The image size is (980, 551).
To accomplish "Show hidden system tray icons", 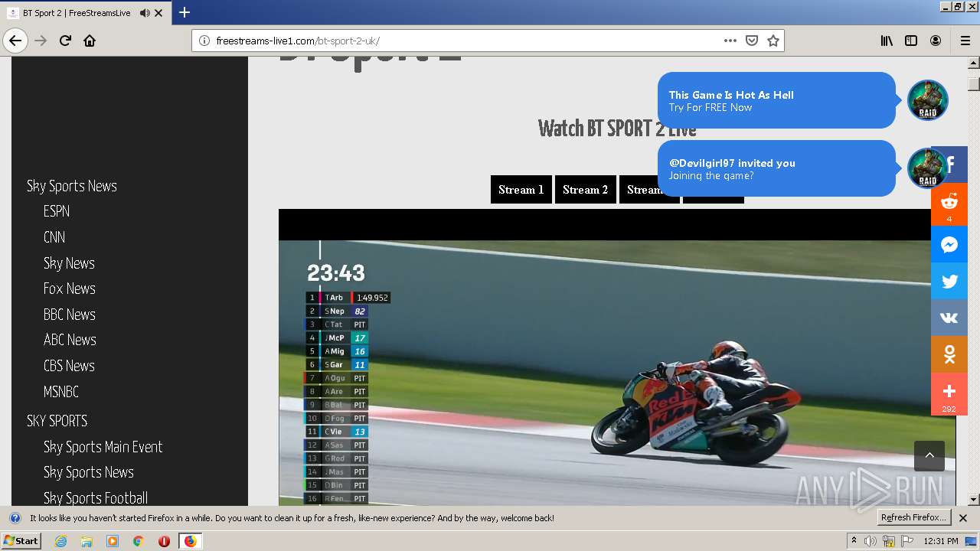I will tap(854, 541).
